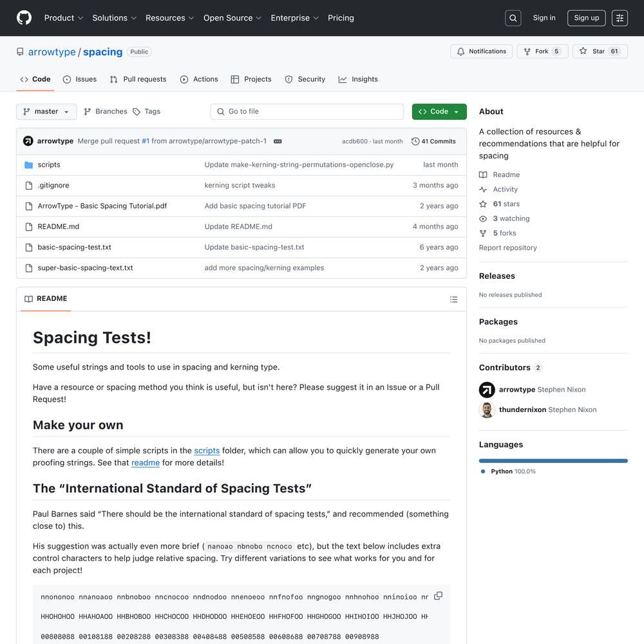The image size is (644, 644).
Task: Expand commit message ellipsis button
Action: coord(278,141)
